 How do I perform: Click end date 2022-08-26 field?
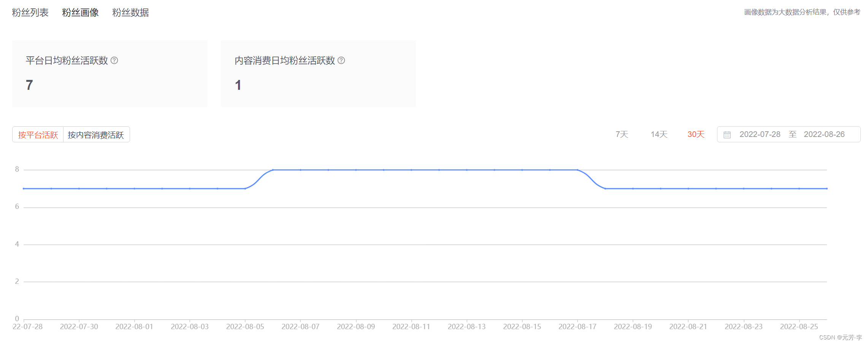coord(824,134)
